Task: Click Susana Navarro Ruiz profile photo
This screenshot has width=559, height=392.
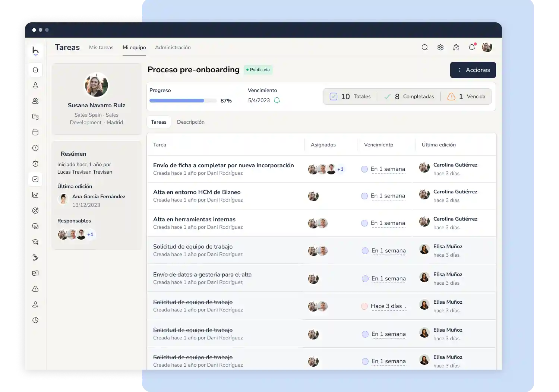Action: [x=97, y=85]
